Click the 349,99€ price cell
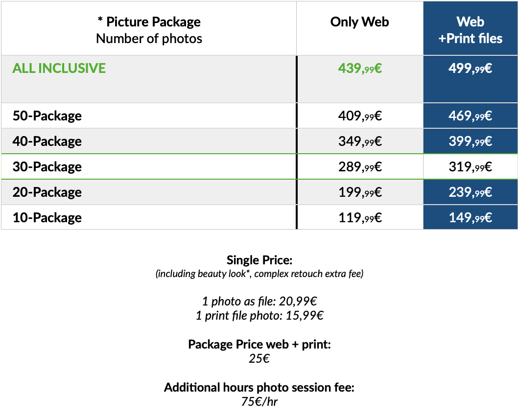This screenshot has width=518, height=420. pyautogui.click(x=360, y=141)
